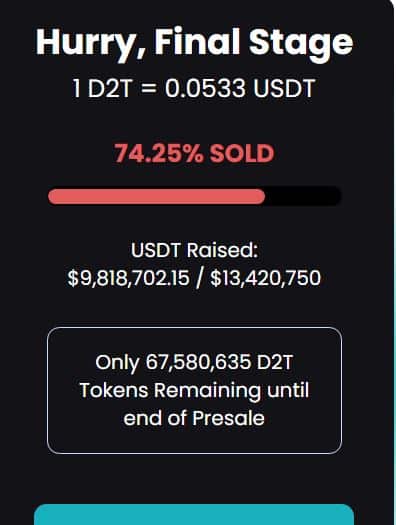Select the "Hurry, Final Stage" heading
The height and width of the screenshot is (525, 396).
click(194, 43)
